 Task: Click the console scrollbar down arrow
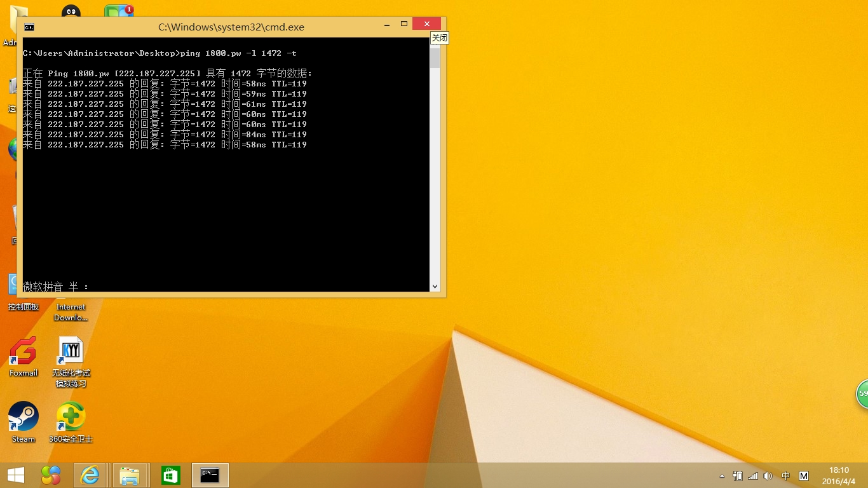[x=435, y=286]
